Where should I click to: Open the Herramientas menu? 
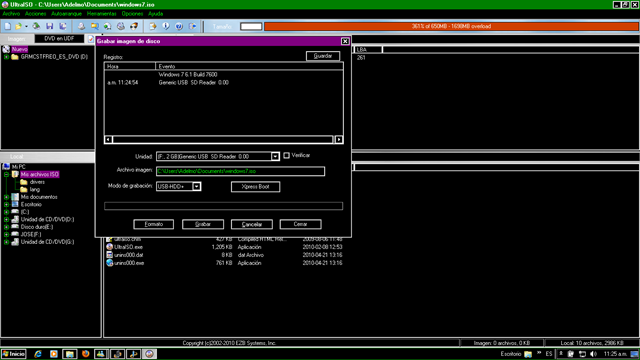tap(101, 14)
